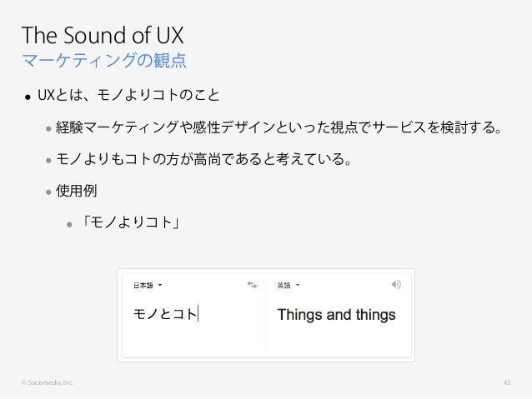Click the speaker listen icon

tap(396, 284)
